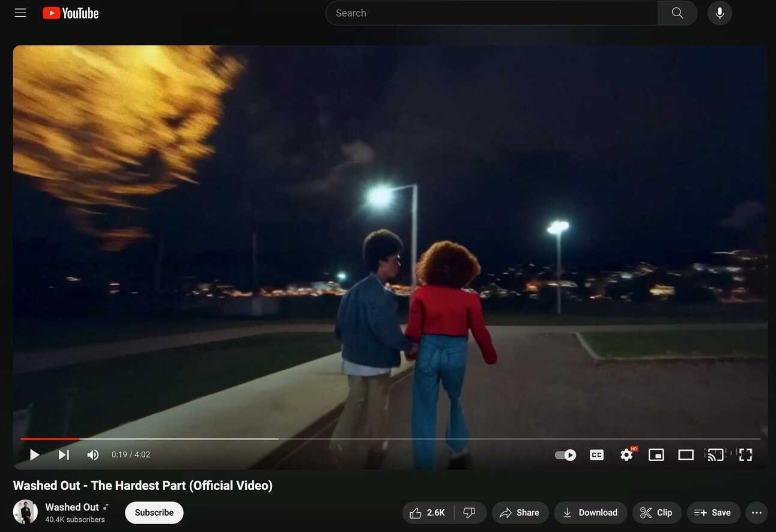Click the magnifier search button
Image resolution: width=776 pixels, height=532 pixels.
(677, 13)
